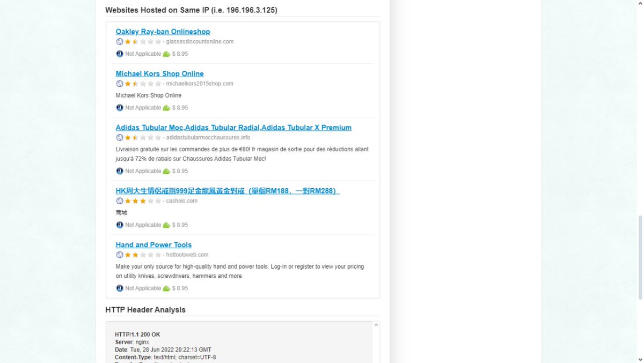Open the Oakley Ray-ban Onlineshop link
This screenshot has height=363, width=644.
[163, 32]
